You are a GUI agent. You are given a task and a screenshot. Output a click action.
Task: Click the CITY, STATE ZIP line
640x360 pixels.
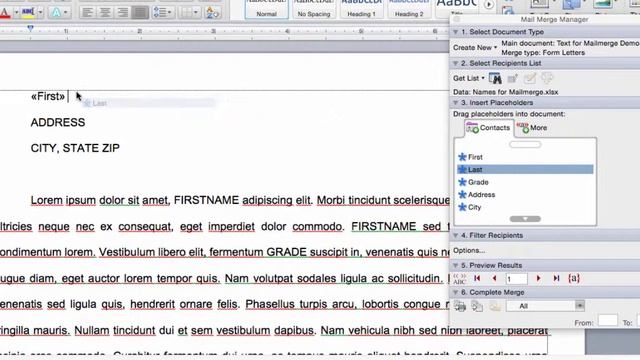click(75, 148)
